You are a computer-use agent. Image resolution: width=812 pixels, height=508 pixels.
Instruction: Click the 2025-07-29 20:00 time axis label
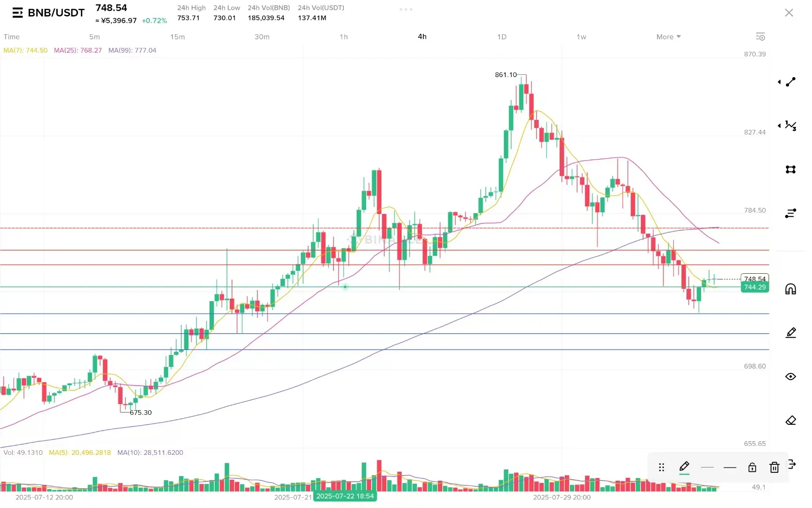(x=562, y=497)
